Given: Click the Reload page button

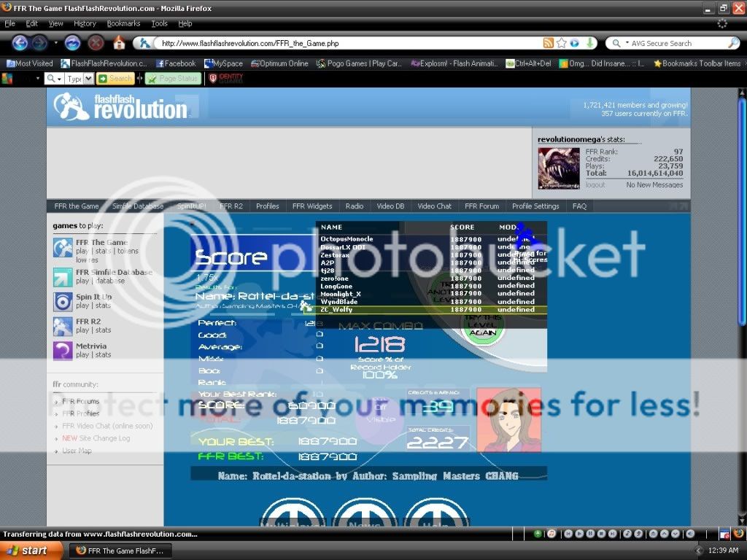Looking at the screenshot, I should pyautogui.click(x=72, y=43).
